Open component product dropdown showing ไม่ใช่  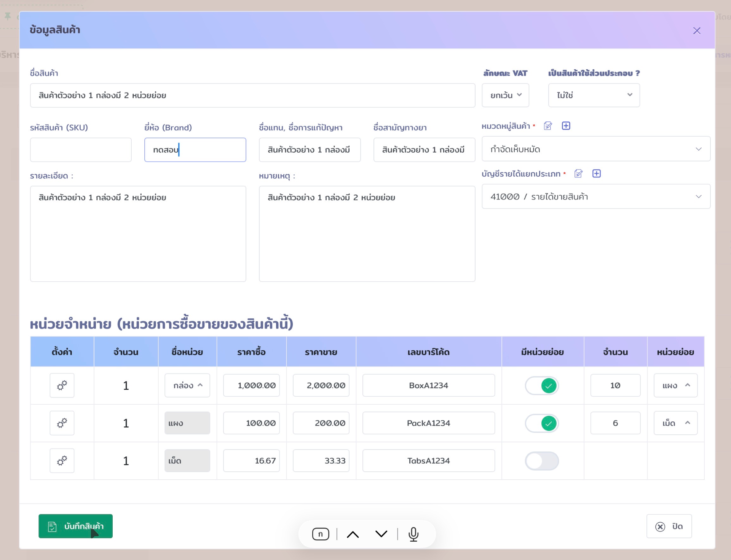594,95
